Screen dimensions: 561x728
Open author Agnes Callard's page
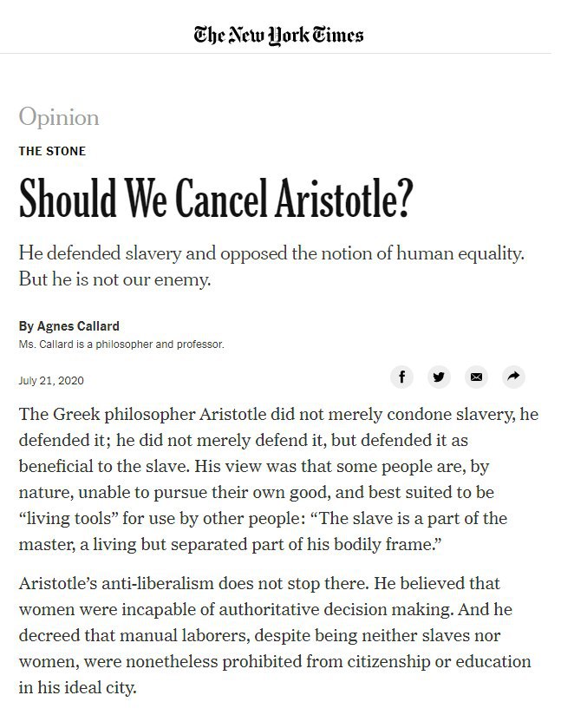click(79, 326)
